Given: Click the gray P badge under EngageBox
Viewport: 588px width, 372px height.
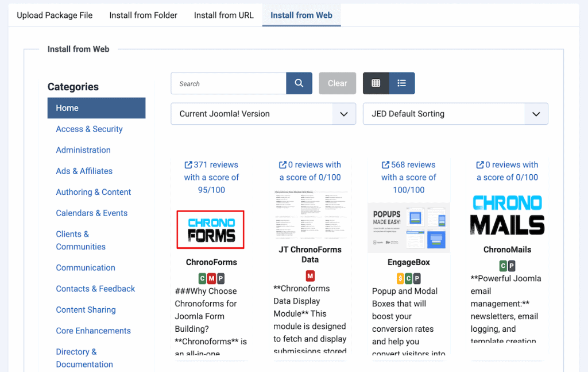Looking at the screenshot, I should coord(417,278).
